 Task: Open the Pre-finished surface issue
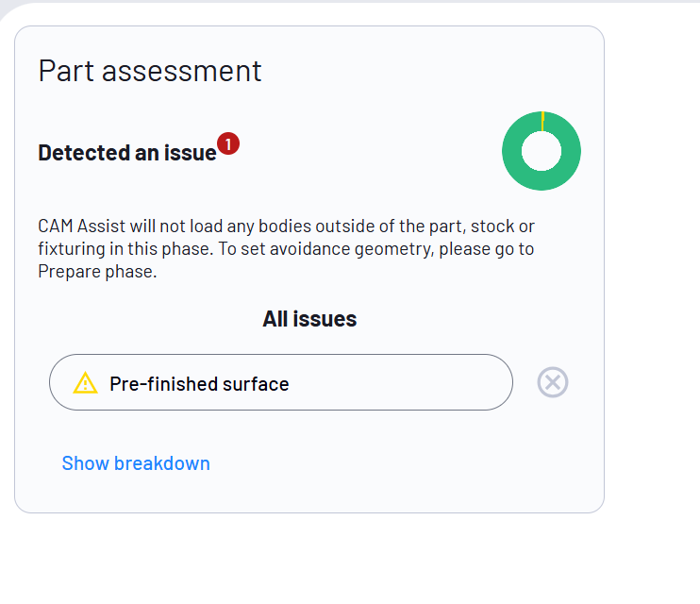point(281,382)
